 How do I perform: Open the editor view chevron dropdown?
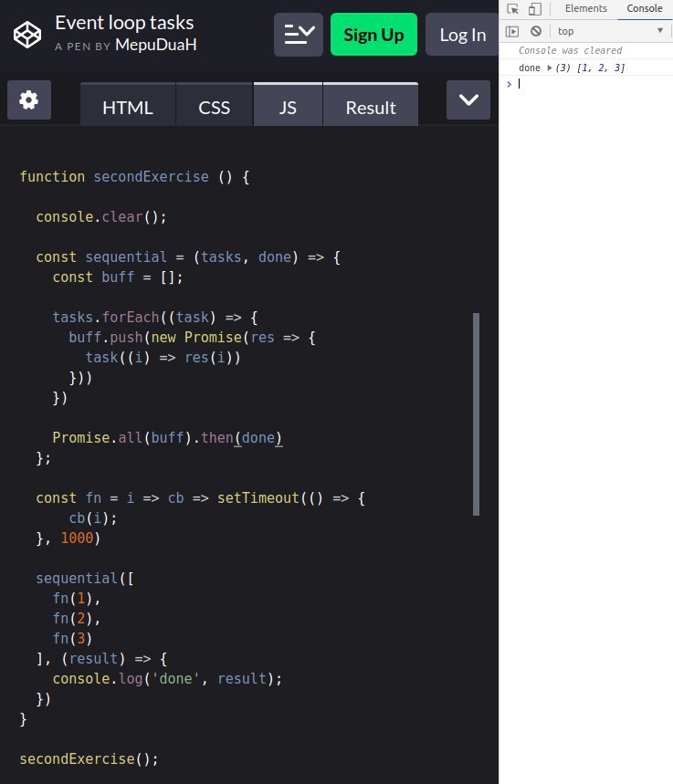point(468,100)
